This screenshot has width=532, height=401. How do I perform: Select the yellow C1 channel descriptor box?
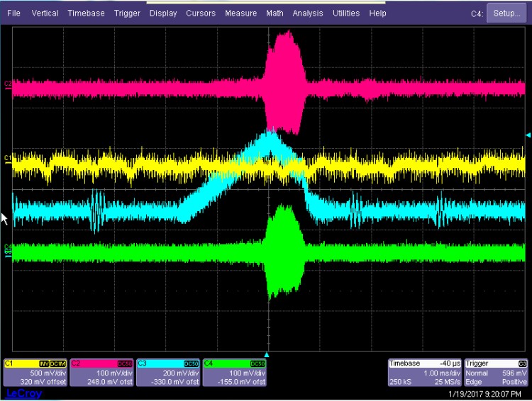36,373
